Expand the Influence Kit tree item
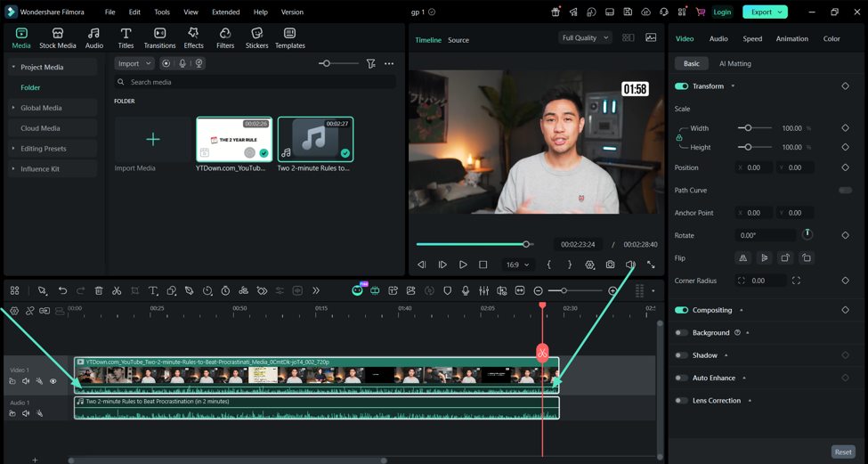 click(13, 169)
